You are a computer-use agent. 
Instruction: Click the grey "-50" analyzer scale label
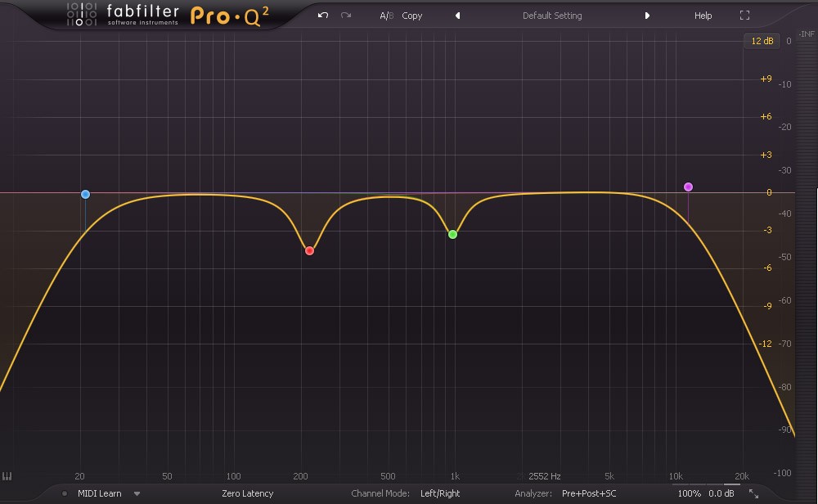tap(784, 257)
